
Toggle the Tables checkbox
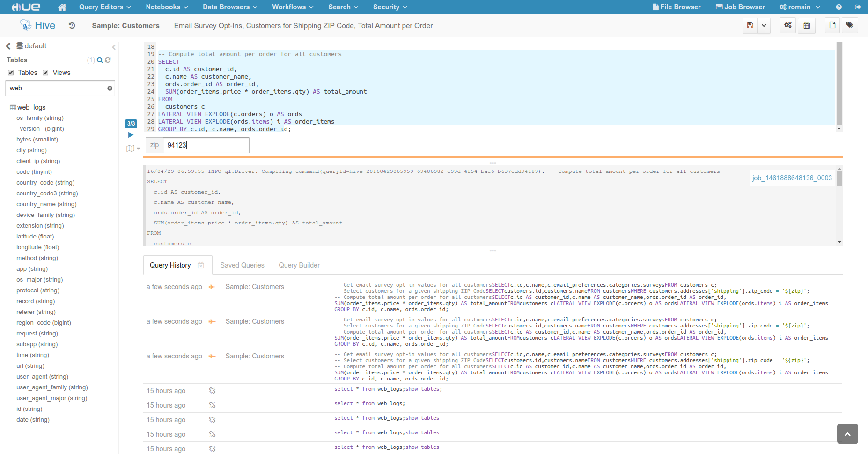click(11, 73)
